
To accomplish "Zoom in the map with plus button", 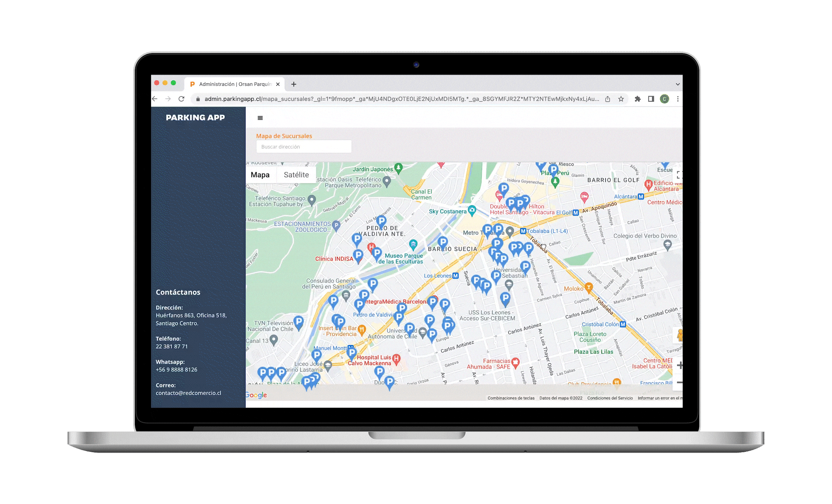I will (x=679, y=365).
